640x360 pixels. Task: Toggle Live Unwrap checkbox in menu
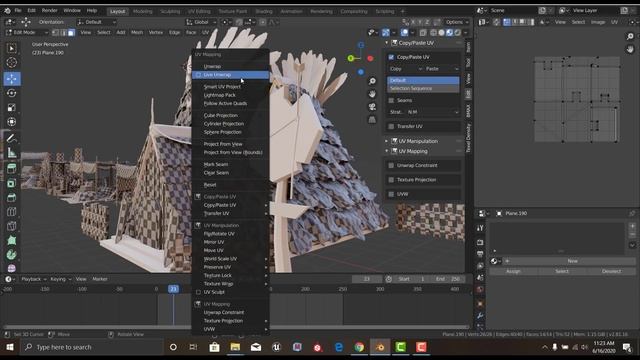(x=198, y=75)
